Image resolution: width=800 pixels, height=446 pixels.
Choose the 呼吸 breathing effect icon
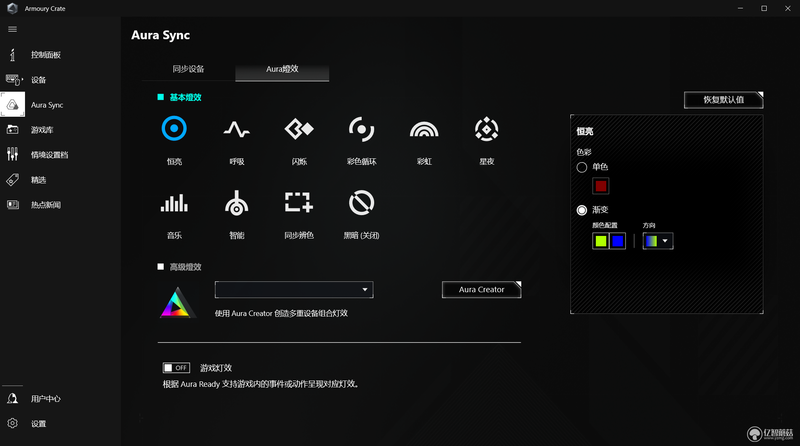[x=237, y=129]
